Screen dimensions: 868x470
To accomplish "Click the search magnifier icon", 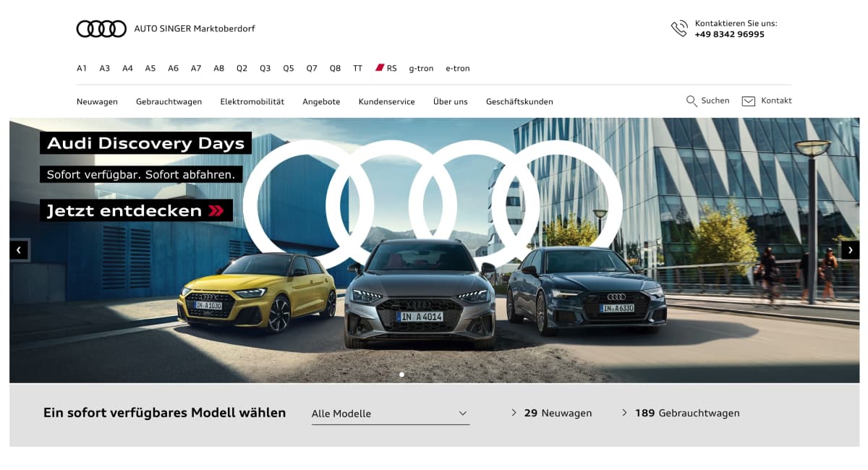I will coord(692,101).
